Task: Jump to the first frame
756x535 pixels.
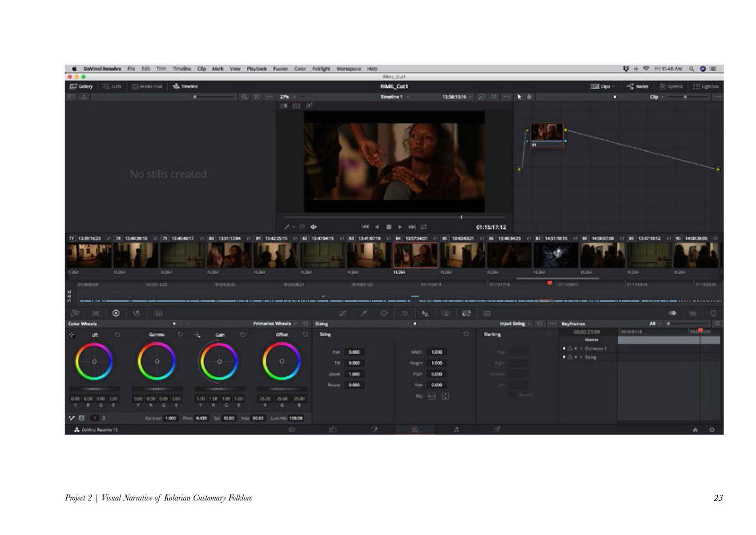Action: (x=365, y=227)
